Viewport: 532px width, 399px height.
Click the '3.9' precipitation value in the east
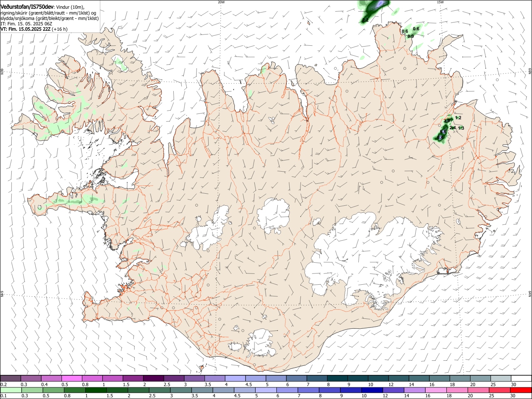pyautogui.click(x=447, y=121)
